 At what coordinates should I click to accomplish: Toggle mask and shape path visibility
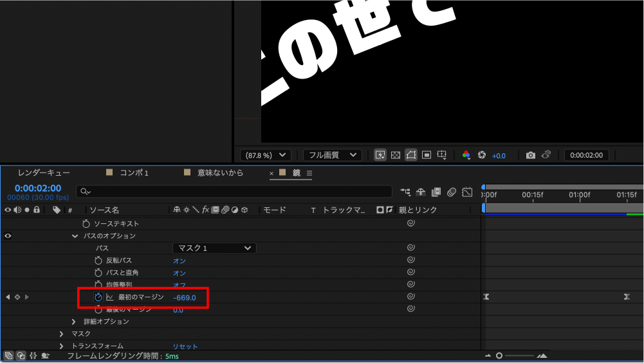click(x=410, y=155)
